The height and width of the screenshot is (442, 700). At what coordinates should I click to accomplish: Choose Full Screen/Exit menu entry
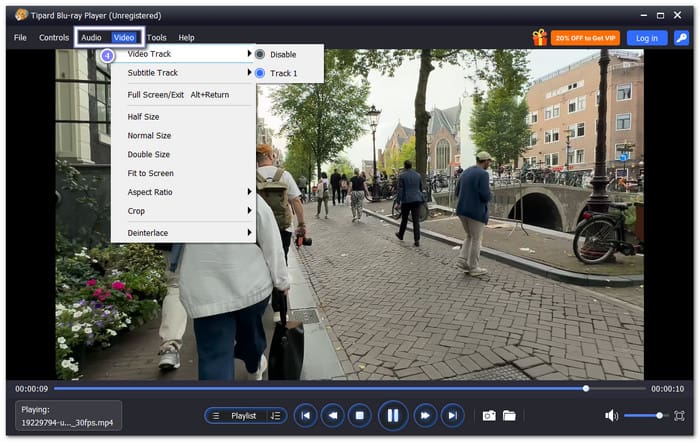[x=183, y=95]
